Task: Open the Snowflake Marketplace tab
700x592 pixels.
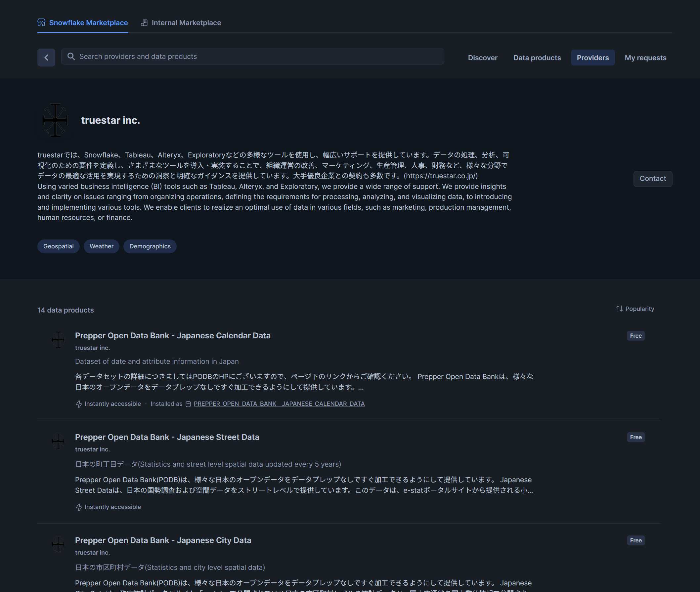Action: 83,23
